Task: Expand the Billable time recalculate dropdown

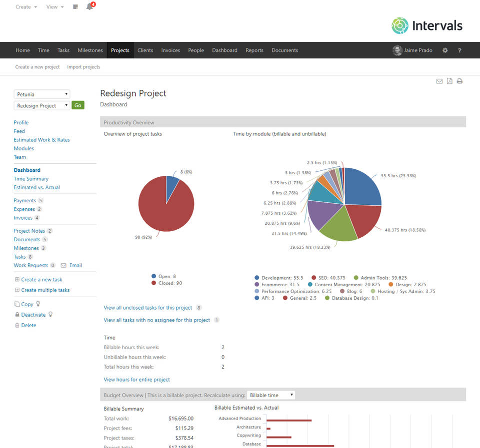Action: (270, 395)
